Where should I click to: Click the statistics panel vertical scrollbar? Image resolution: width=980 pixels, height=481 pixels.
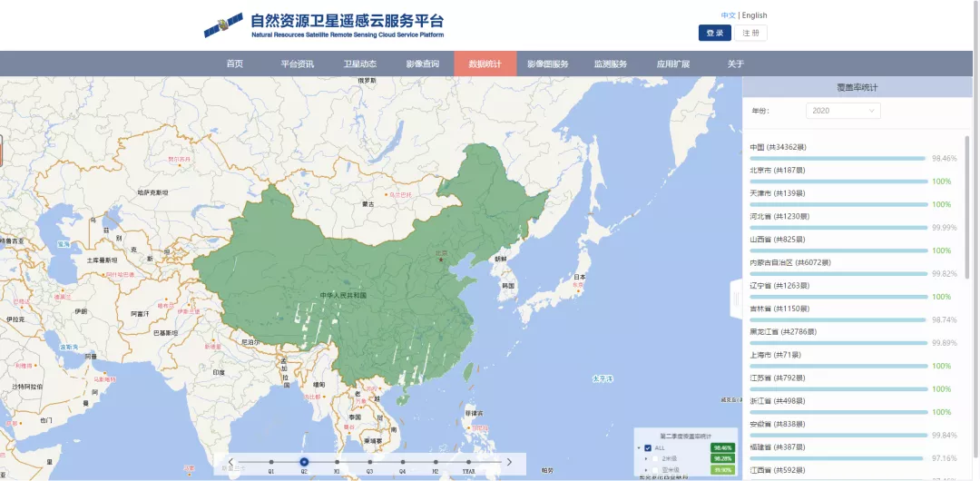pos(968,207)
